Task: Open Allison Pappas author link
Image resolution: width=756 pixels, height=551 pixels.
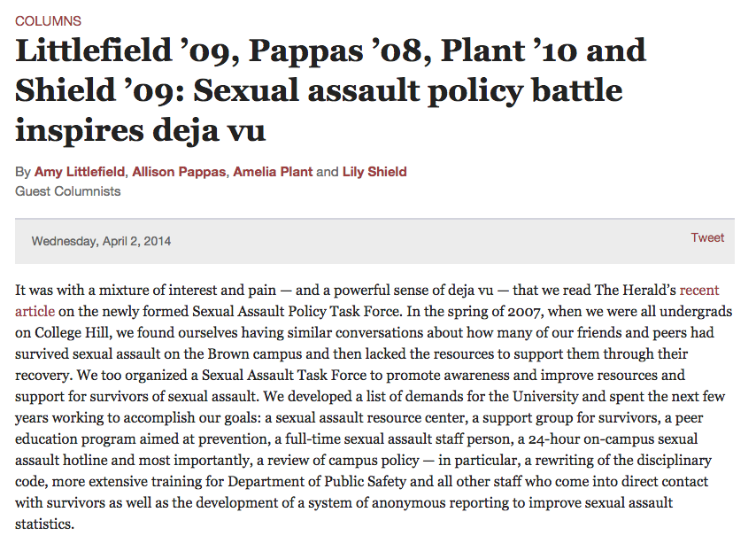Action: (x=179, y=172)
